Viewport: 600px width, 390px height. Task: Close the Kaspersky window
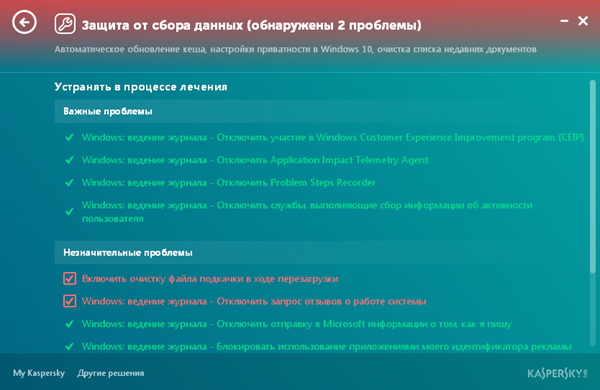pyautogui.click(x=583, y=21)
